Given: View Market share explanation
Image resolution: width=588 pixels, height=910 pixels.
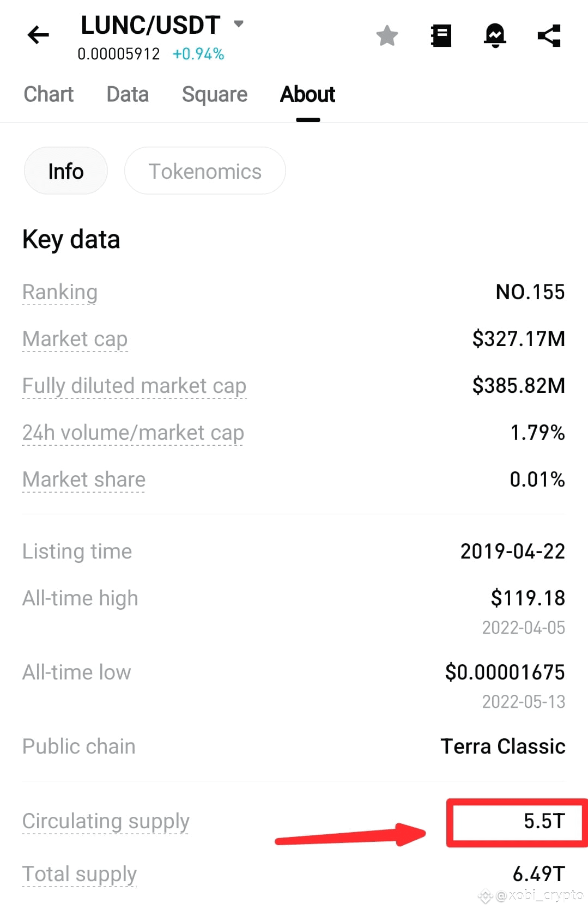Looking at the screenshot, I should coord(84,480).
